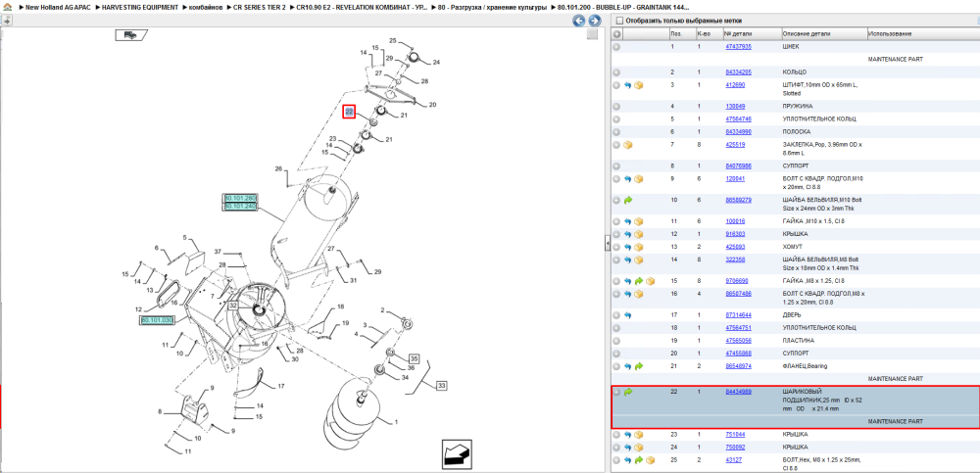Add part 47437935 ШНЕК using its circle icon
This screenshot has height=473, width=980.
pyautogui.click(x=616, y=47)
